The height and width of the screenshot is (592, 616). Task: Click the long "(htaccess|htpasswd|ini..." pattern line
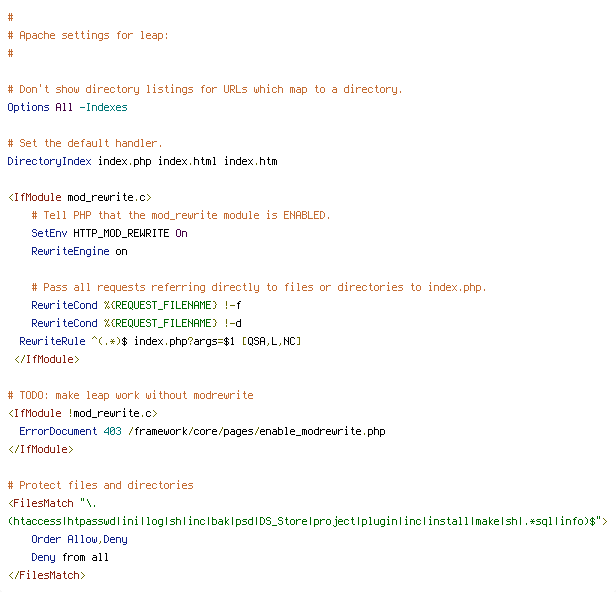point(308,521)
